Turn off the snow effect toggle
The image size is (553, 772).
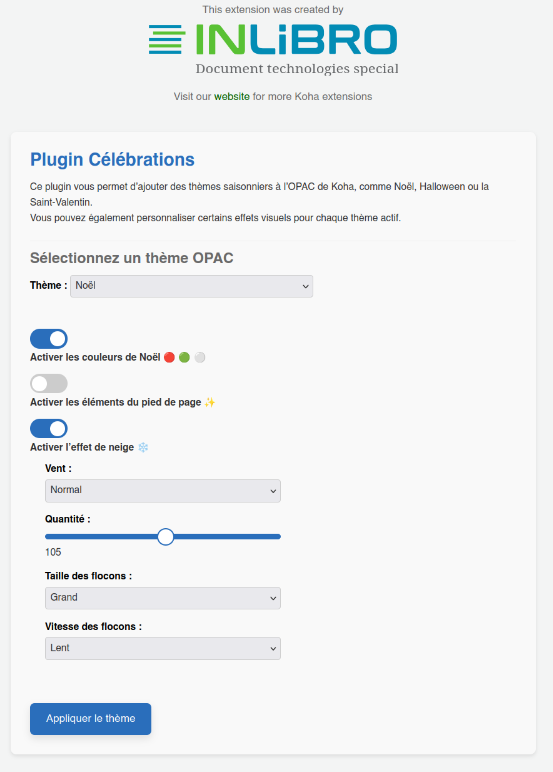[x=49, y=428]
